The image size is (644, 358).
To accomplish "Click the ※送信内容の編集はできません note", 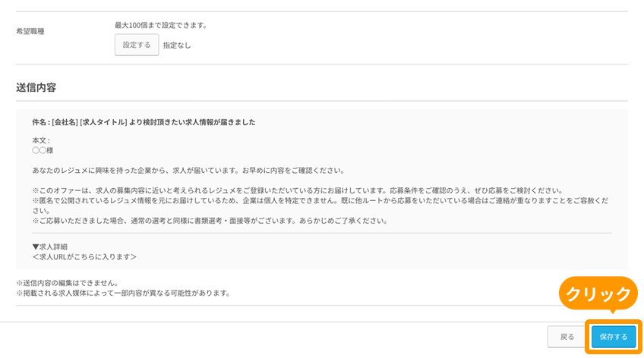I will point(68,283).
